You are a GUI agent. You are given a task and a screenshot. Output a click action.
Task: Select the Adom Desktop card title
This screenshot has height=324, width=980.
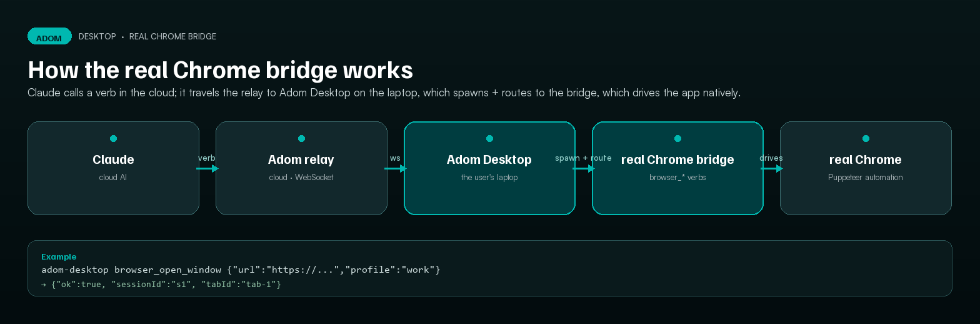(489, 160)
